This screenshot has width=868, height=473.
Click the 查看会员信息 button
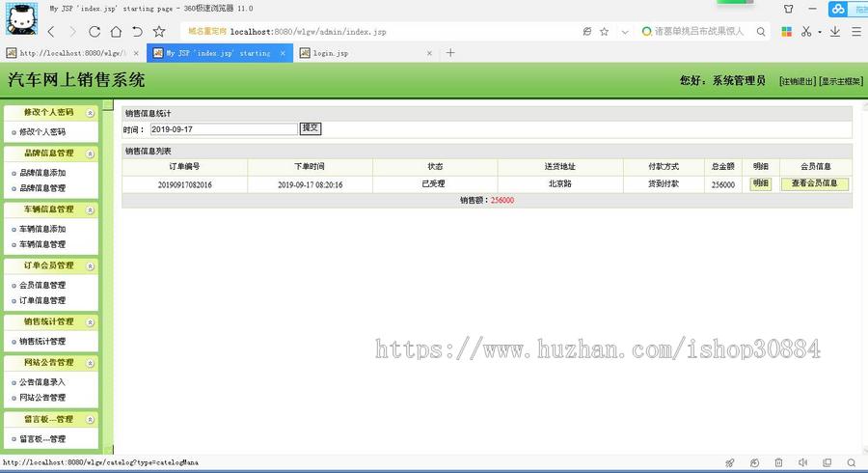pos(814,183)
